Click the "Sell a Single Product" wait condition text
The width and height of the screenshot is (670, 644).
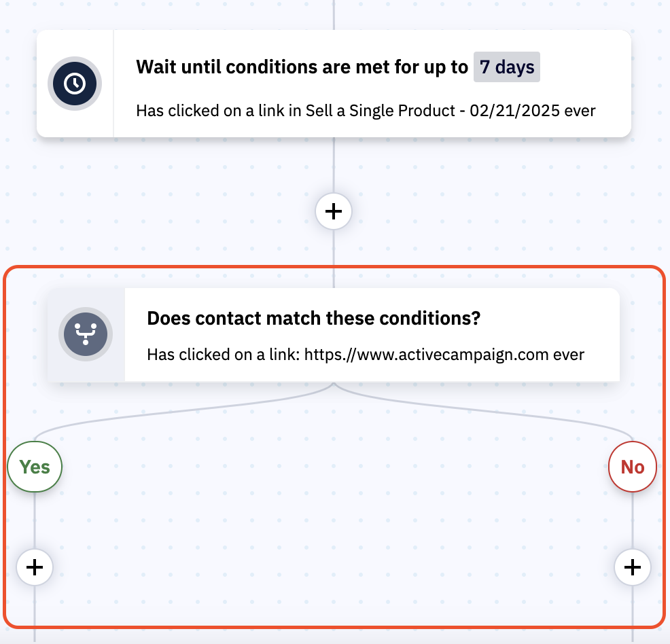click(x=366, y=110)
